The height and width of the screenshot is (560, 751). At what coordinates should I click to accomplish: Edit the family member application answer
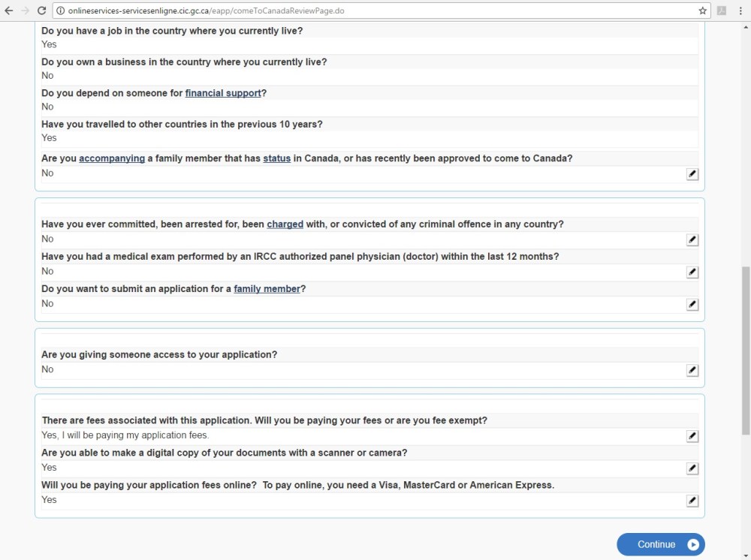[692, 305]
